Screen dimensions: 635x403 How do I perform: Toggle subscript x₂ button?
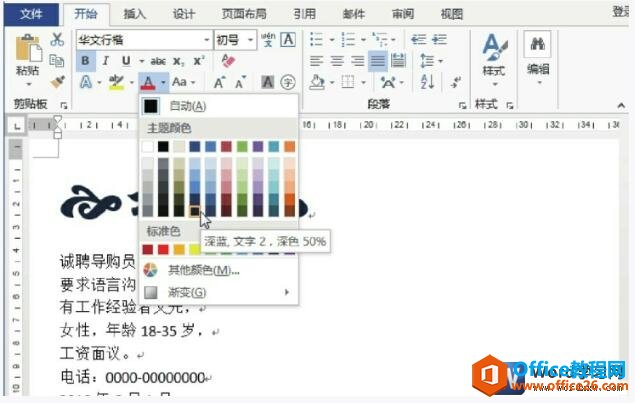coord(178,62)
